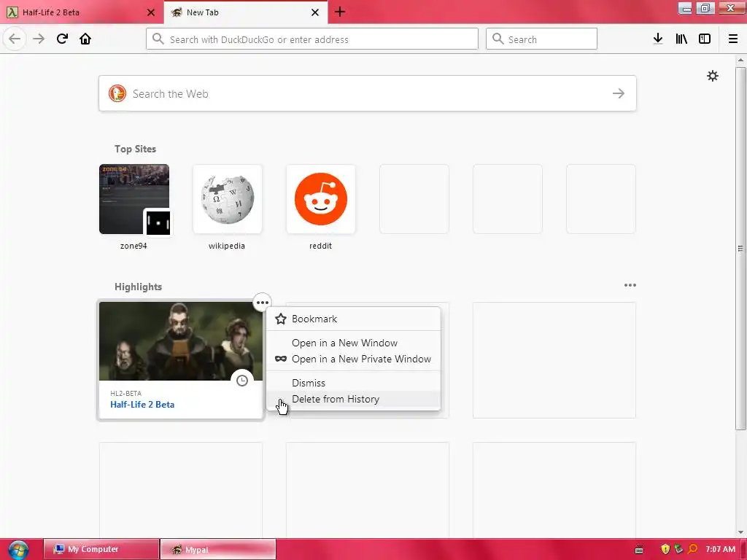
Task: Choose Delete from History
Action: click(x=353, y=399)
